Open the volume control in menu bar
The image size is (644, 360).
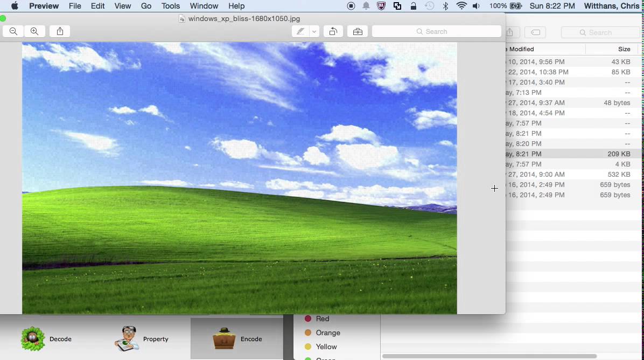476,6
